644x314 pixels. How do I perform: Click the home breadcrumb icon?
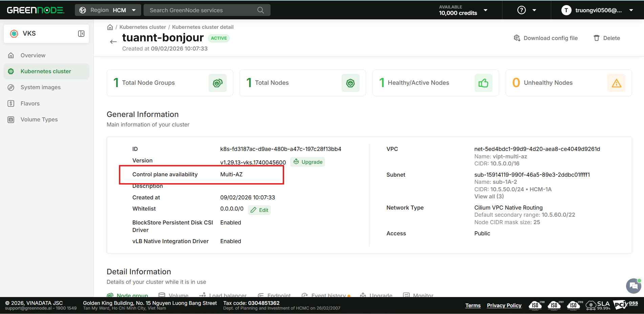tap(110, 27)
